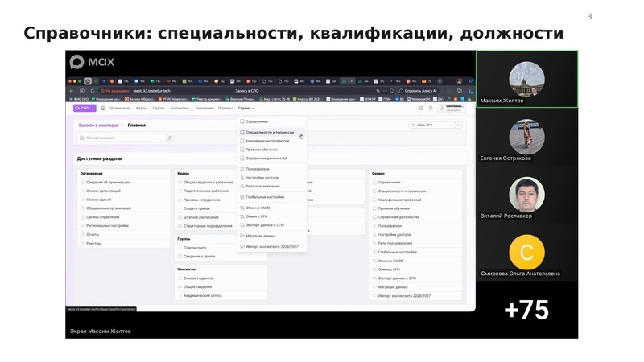The image size is (644, 362).
Task: Open the Приказы navigation item
Action: click(225, 109)
